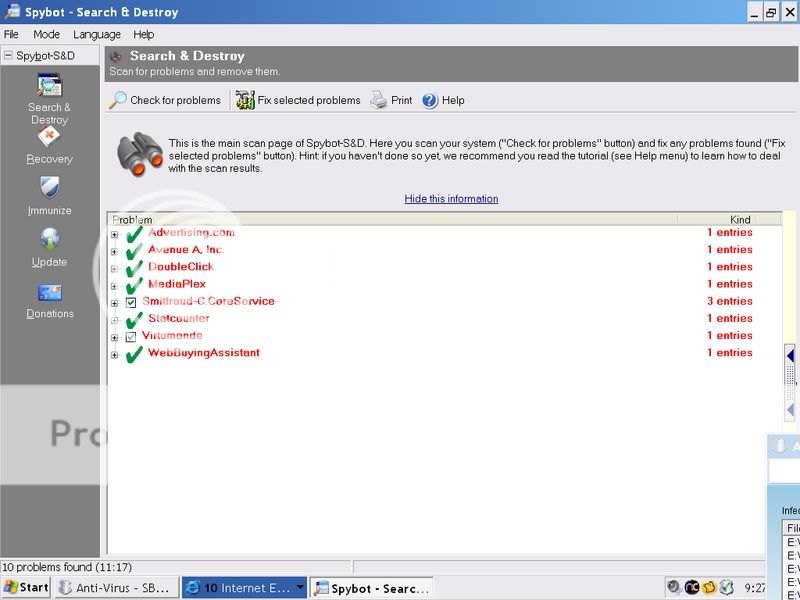Click the Windows Start button
This screenshot has width=800, height=600.
pyautogui.click(x=26, y=587)
